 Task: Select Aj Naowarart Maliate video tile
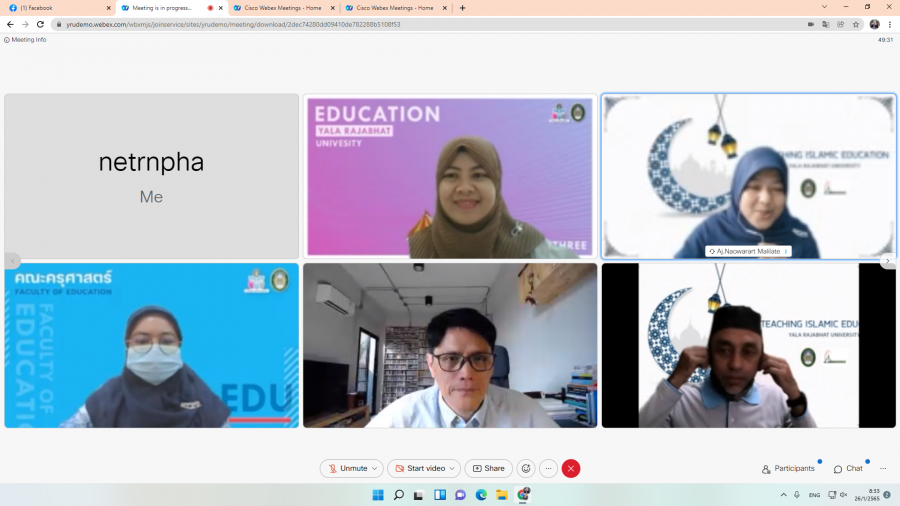coord(748,175)
